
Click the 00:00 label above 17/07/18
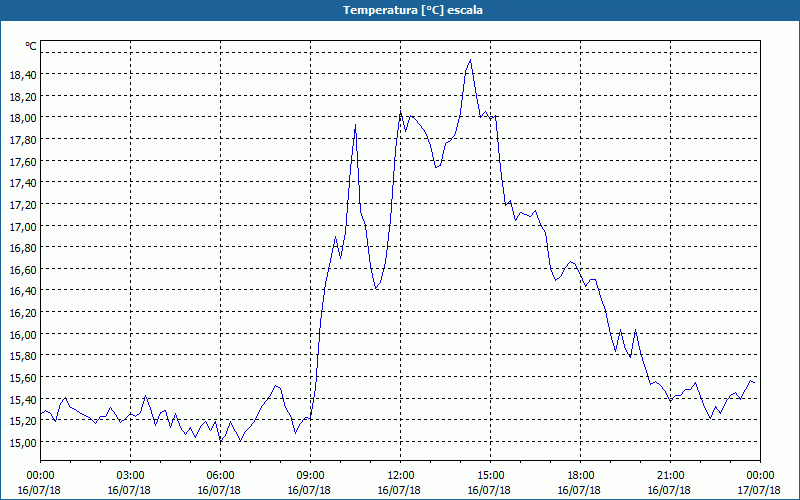(760, 476)
